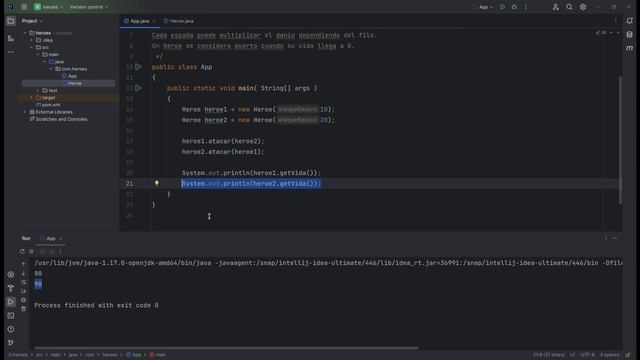Select Scratches and Consoles node

coord(58,119)
